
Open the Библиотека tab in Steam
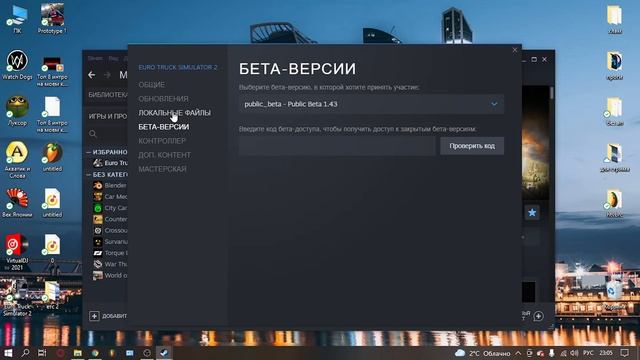[108, 94]
